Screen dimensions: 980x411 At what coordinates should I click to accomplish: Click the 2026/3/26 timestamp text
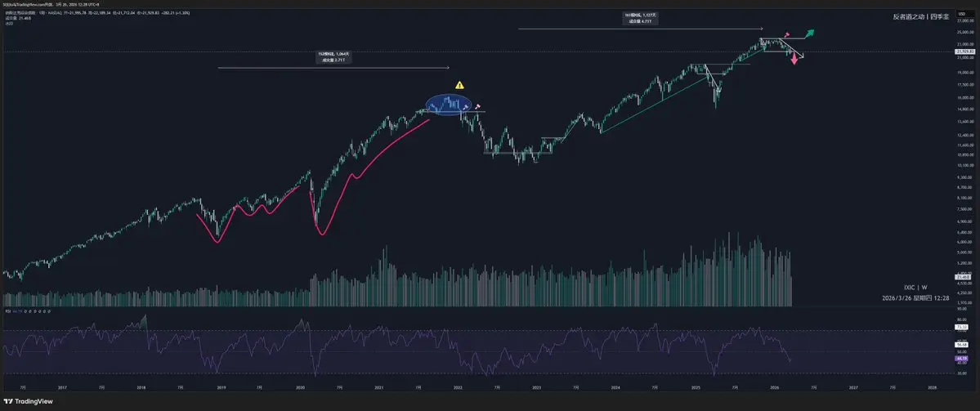(915, 298)
